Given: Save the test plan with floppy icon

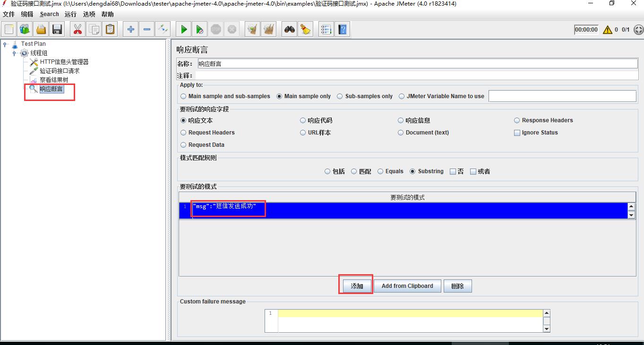Looking at the screenshot, I should click(x=57, y=29).
